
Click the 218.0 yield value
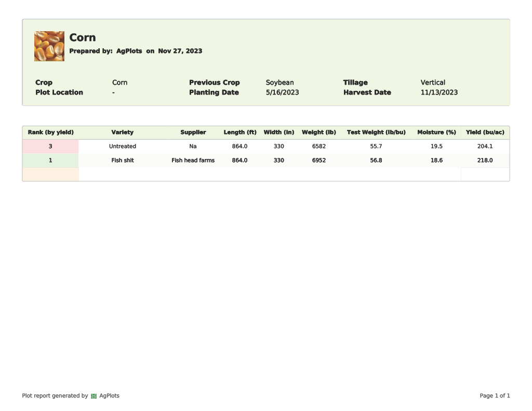point(485,161)
